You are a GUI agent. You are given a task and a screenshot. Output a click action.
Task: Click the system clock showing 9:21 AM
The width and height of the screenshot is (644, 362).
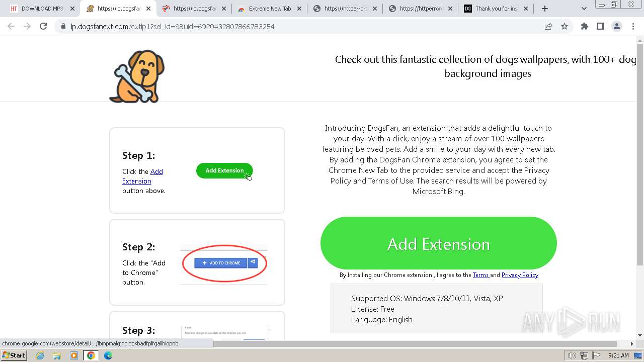(618, 355)
